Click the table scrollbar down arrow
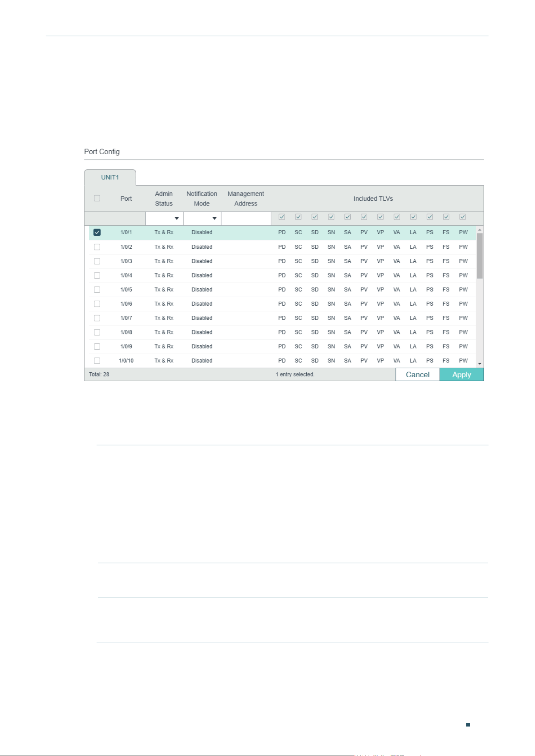Image resolution: width=535 pixels, height=756 pixels. click(480, 364)
